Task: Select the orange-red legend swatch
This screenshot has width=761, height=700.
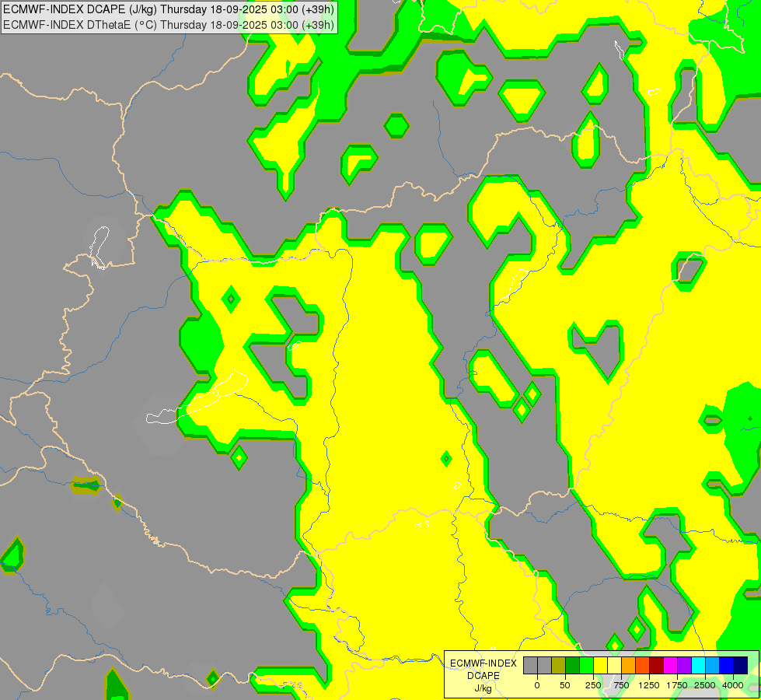Action: coord(643,666)
